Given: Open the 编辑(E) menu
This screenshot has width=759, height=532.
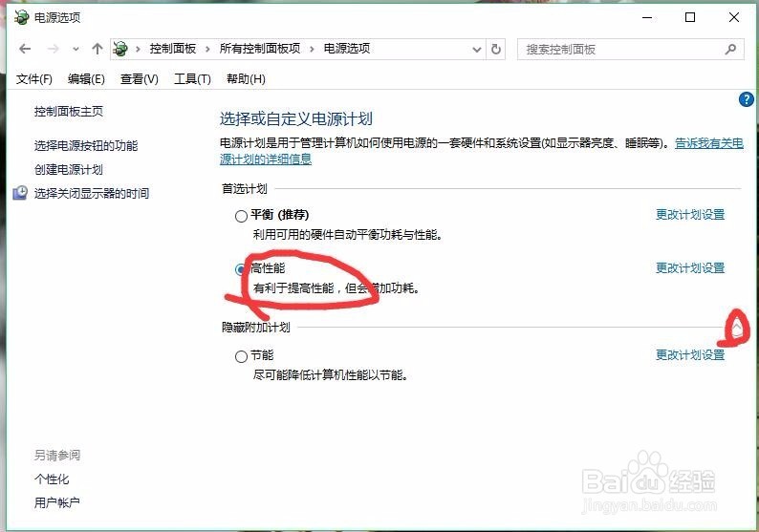Looking at the screenshot, I should (x=86, y=79).
